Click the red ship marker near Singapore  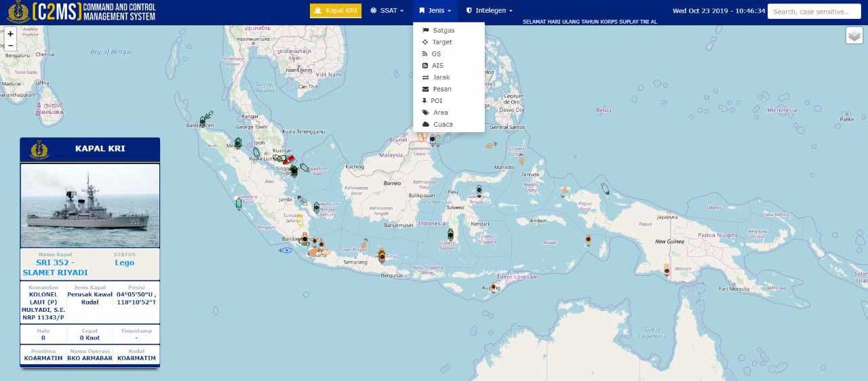(290, 159)
